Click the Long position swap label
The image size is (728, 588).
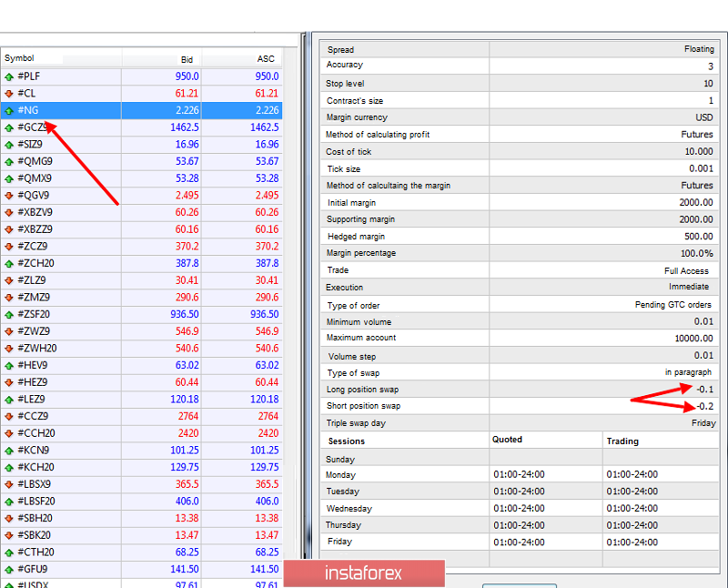[x=362, y=390]
